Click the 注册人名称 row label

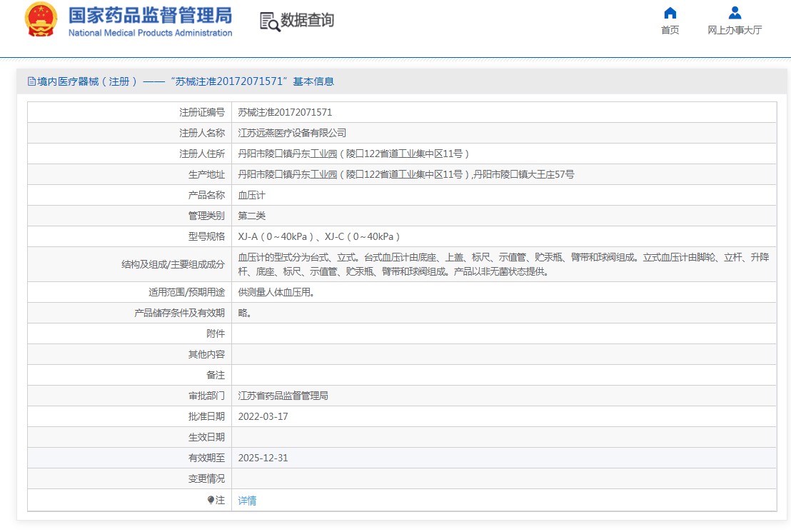coord(202,133)
